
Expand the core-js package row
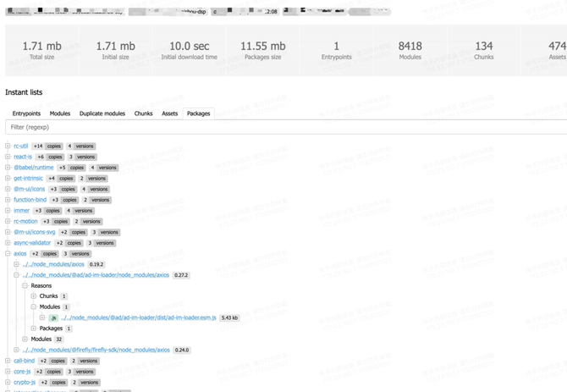[x=8, y=372]
